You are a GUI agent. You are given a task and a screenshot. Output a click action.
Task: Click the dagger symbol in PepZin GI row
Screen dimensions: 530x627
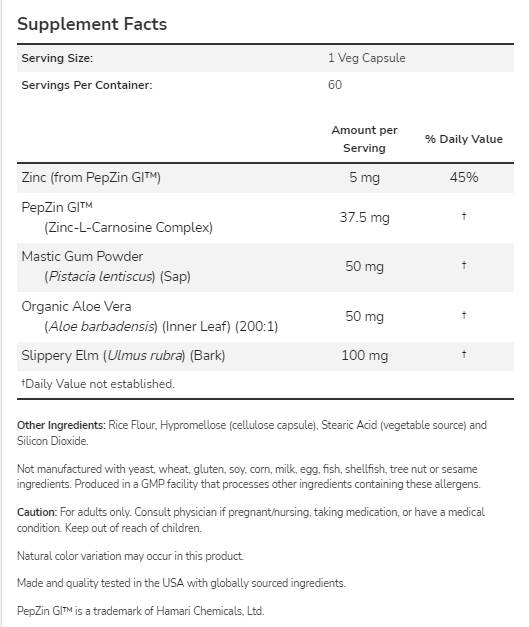(x=464, y=216)
